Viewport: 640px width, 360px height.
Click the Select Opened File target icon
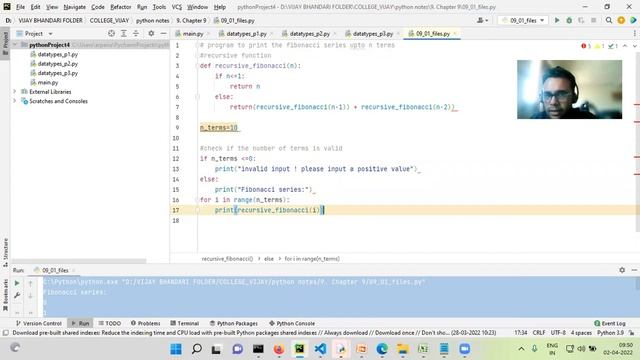point(111,33)
